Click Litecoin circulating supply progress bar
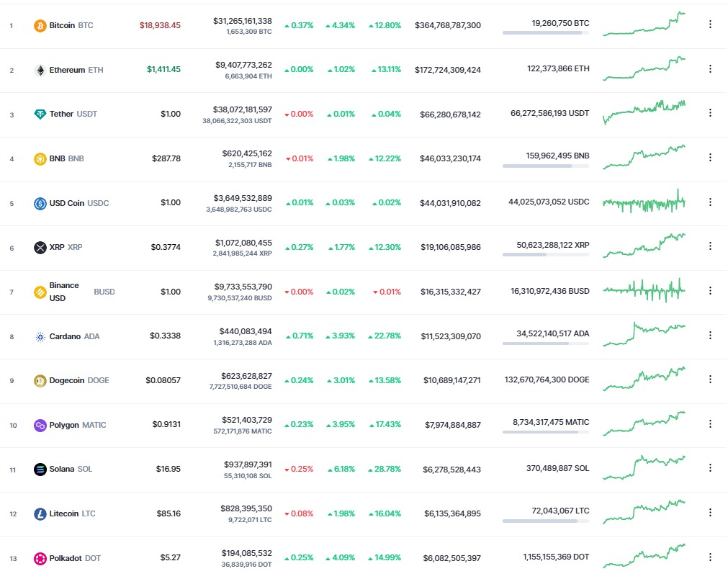The width and height of the screenshot is (728, 579). 546,521
